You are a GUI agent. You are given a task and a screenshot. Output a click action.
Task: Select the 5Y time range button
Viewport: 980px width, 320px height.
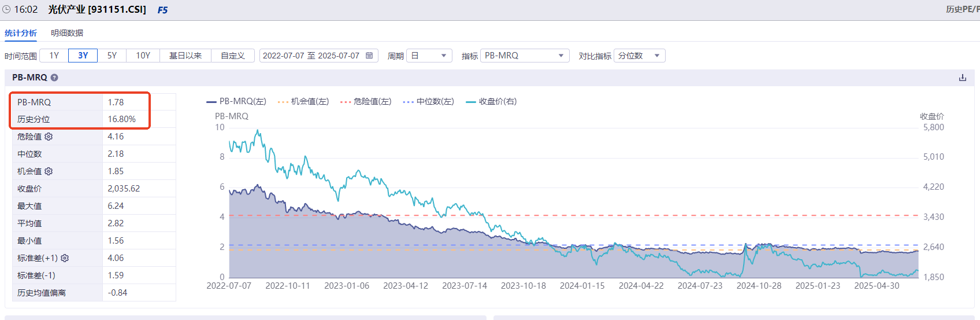pyautogui.click(x=112, y=56)
